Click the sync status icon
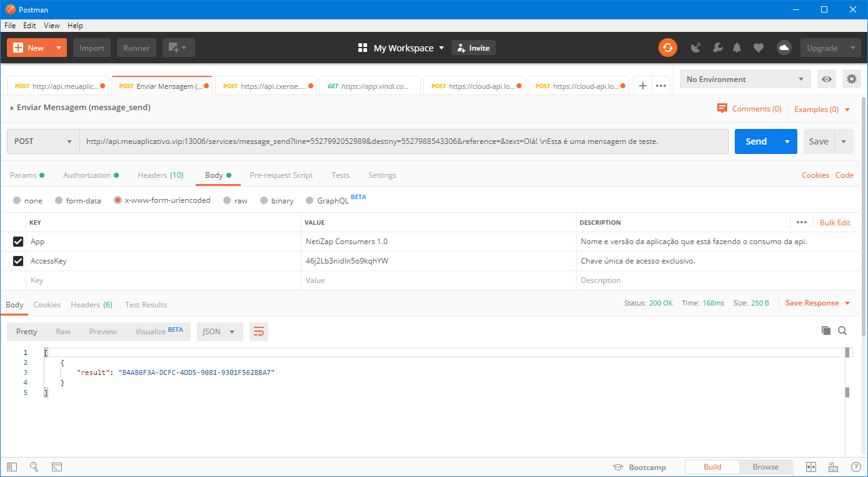The width and height of the screenshot is (868, 477). pos(667,48)
